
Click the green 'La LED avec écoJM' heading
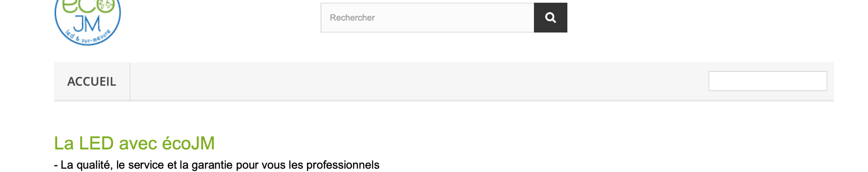tap(134, 143)
